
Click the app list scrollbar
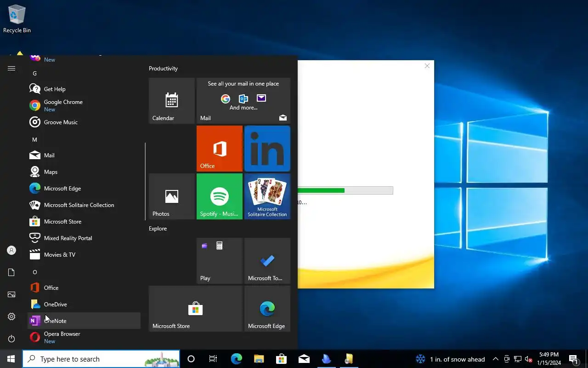(x=145, y=181)
